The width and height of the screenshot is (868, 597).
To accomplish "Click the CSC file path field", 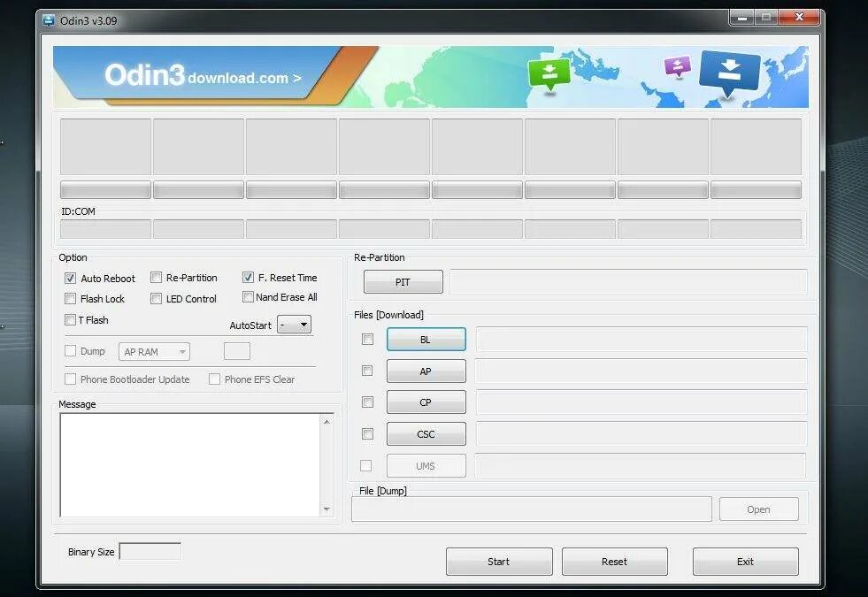I will [x=641, y=433].
